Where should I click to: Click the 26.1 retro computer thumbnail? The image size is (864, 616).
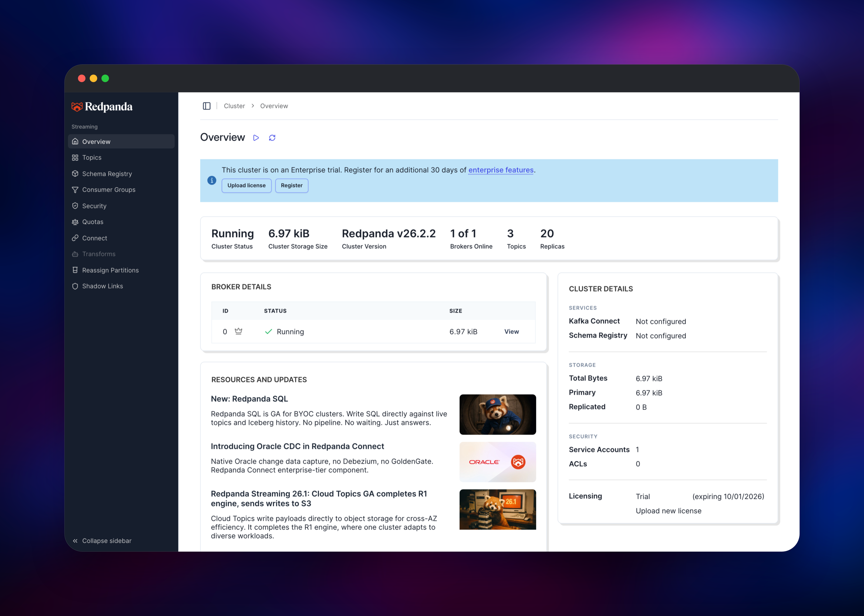point(498,509)
